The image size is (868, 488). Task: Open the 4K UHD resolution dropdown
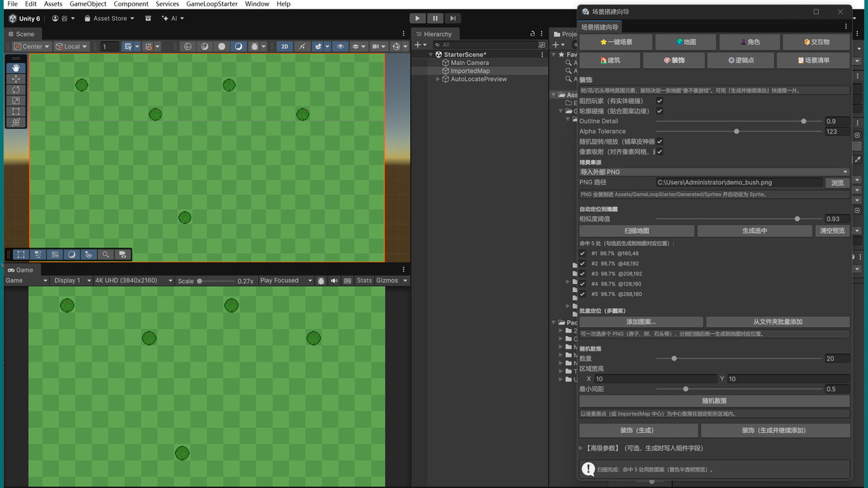pyautogui.click(x=135, y=281)
